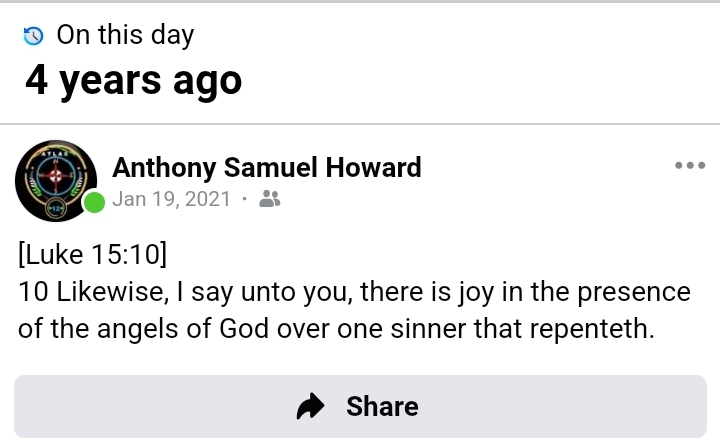The width and height of the screenshot is (720, 447).
Task: Click the Share label text
Action: click(382, 406)
